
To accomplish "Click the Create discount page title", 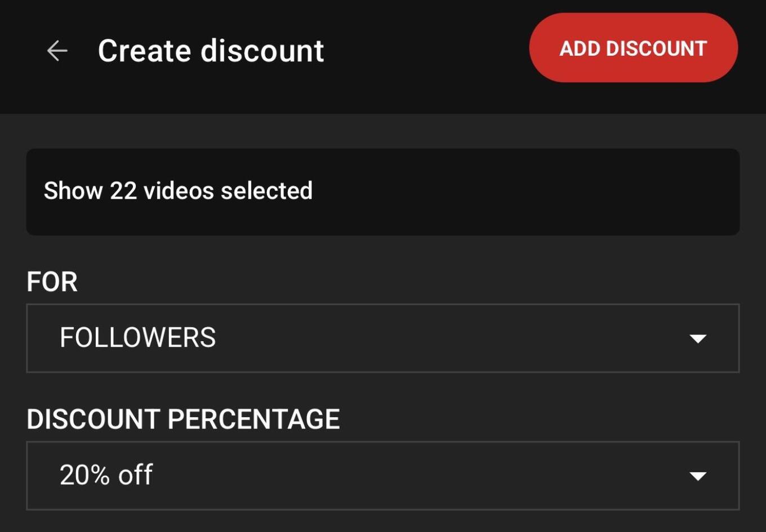I will [211, 51].
